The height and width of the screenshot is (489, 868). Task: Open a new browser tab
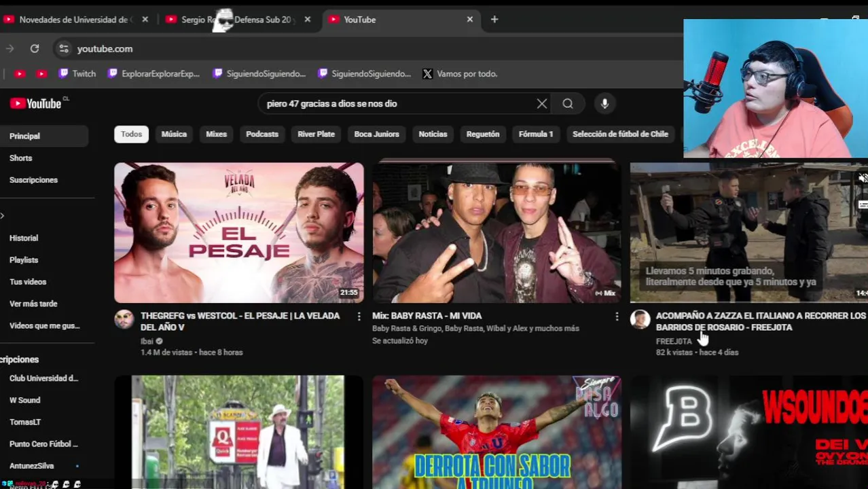point(494,20)
